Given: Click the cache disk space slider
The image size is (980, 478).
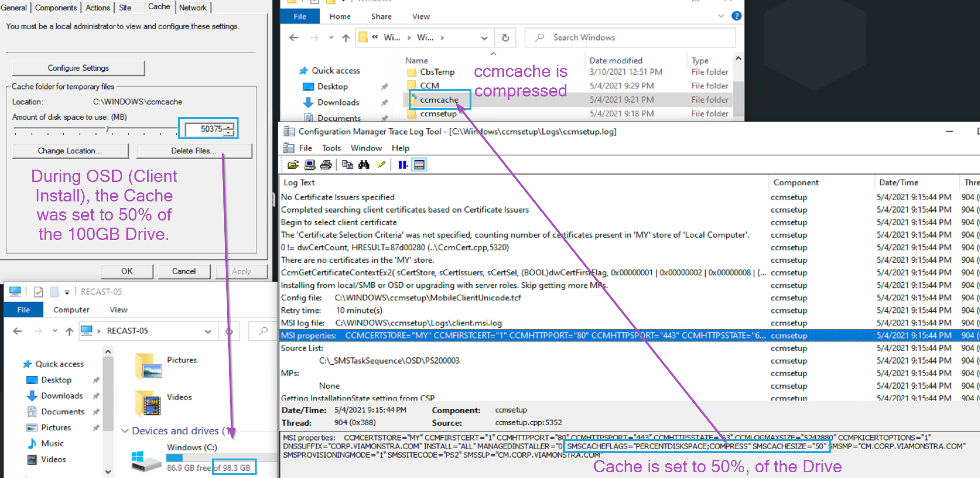Looking at the screenshot, I should coord(108,129).
